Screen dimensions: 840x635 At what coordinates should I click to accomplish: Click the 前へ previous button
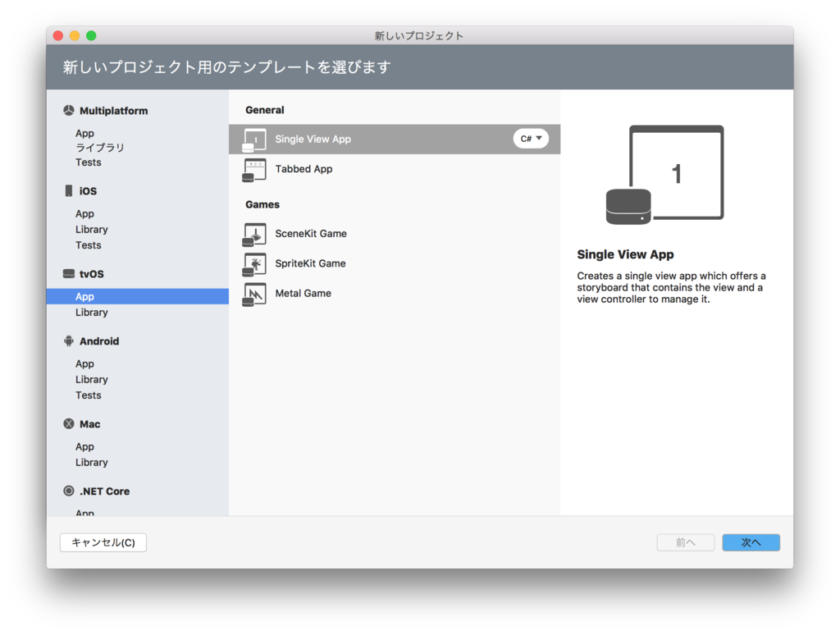[x=685, y=542]
